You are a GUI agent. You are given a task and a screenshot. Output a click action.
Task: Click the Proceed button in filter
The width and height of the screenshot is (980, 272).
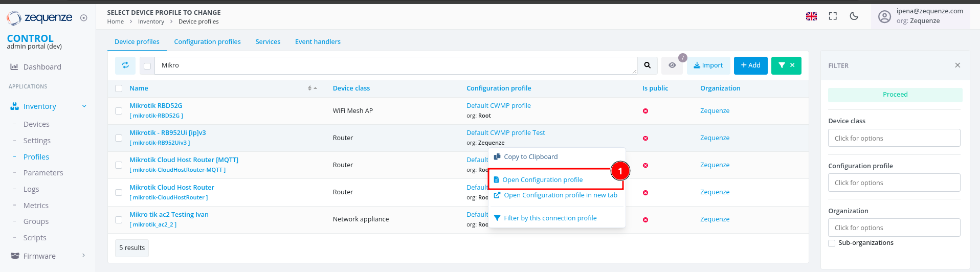tap(895, 95)
